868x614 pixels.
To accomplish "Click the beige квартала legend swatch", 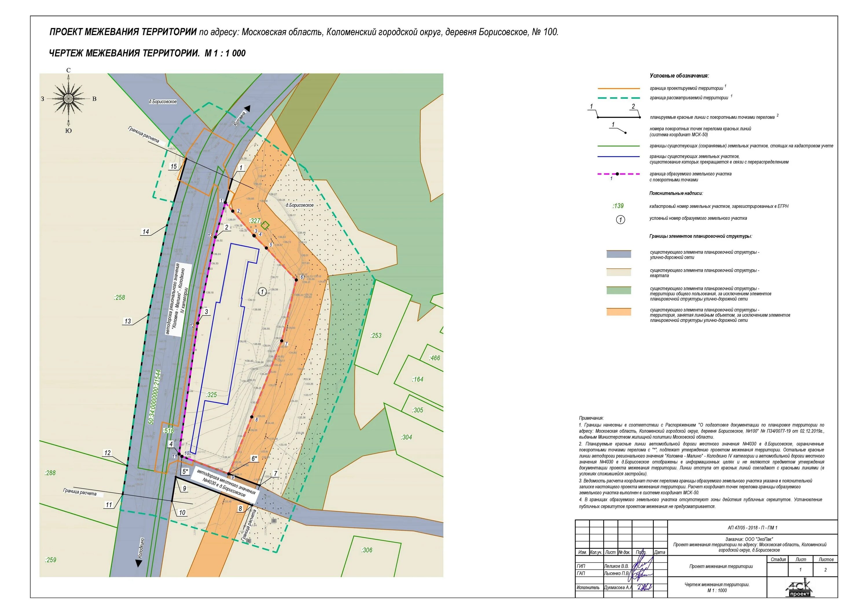I will pyautogui.click(x=619, y=272).
